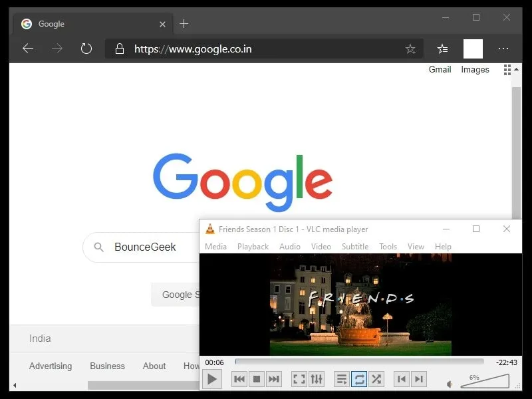Viewport: 532px width, 399px height.
Task: Go forward in the browser
Action: tap(57, 49)
